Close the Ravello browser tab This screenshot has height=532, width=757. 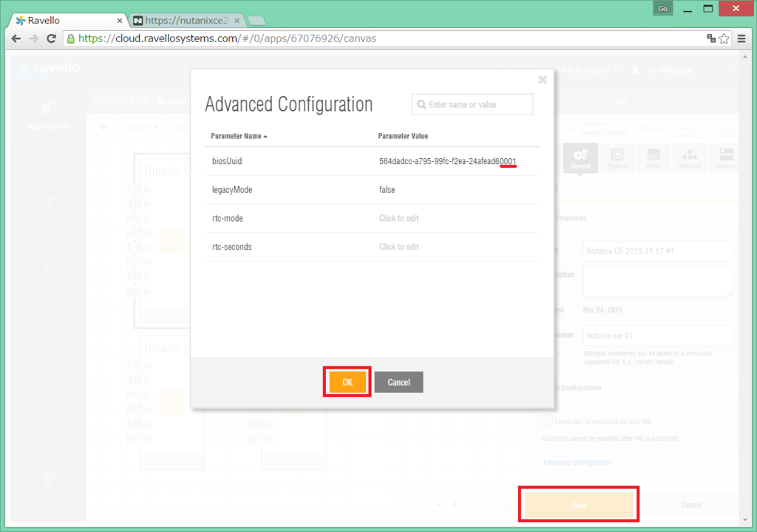[x=120, y=20]
